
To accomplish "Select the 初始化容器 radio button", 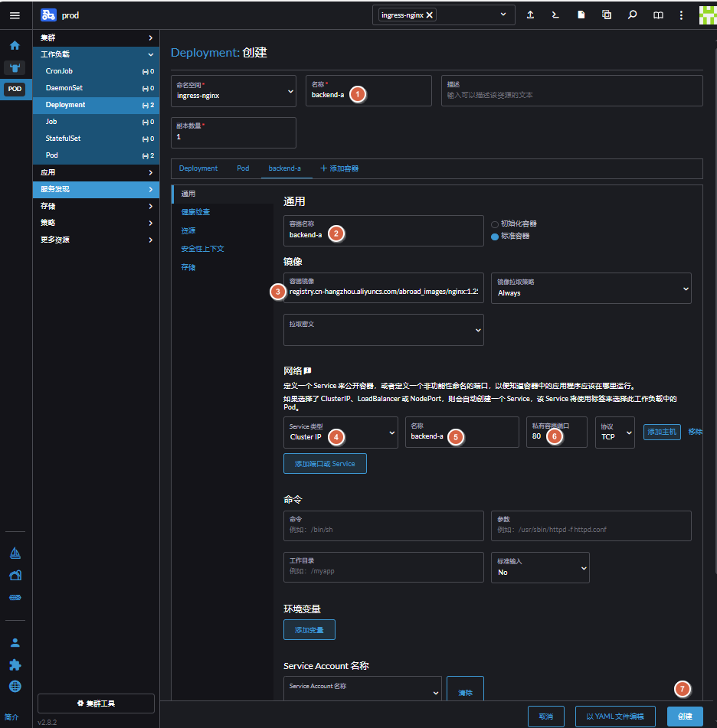I will pyautogui.click(x=495, y=224).
